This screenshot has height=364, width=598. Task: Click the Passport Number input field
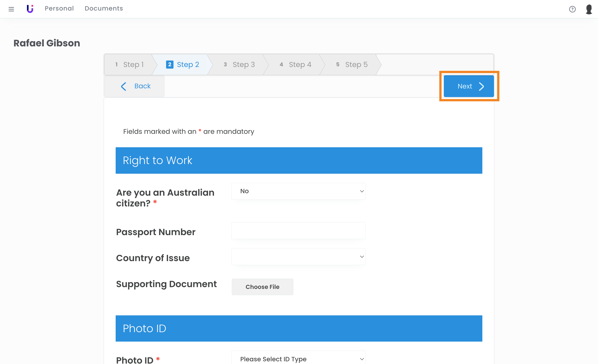click(298, 231)
